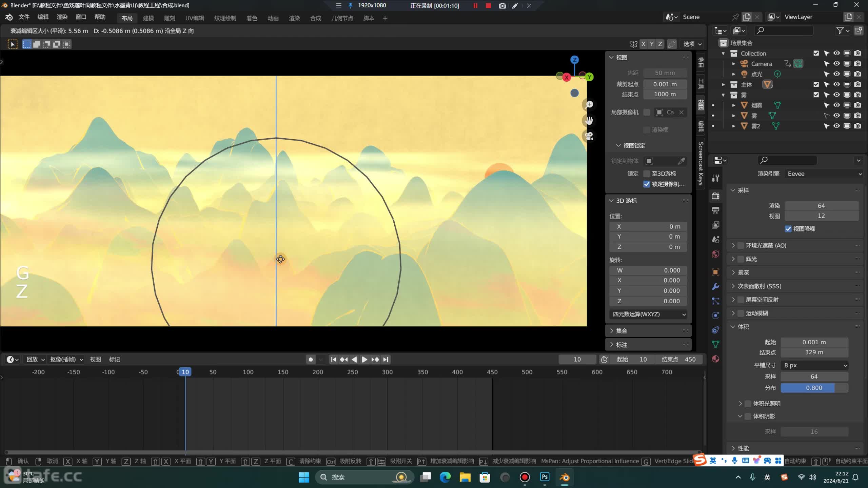This screenshot has width=868, height=488.
Task: Open the Object Data mesh properties tab
Action: [x=715, y=344]
